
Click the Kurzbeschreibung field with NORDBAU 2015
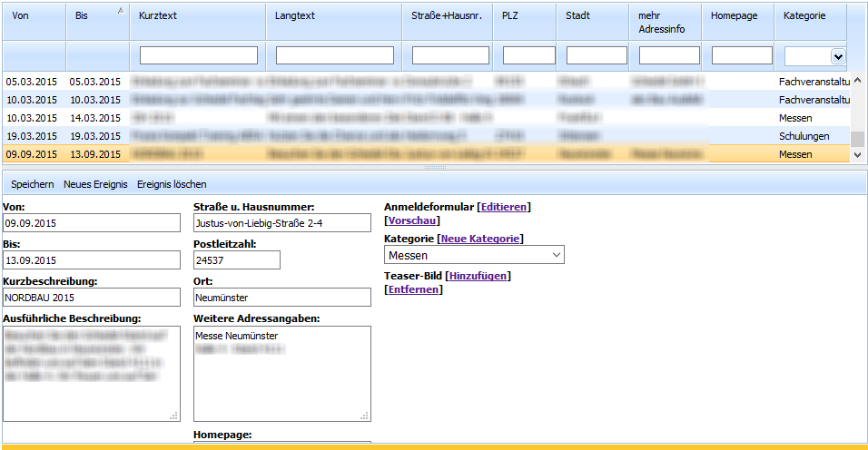tap(92, 297)
